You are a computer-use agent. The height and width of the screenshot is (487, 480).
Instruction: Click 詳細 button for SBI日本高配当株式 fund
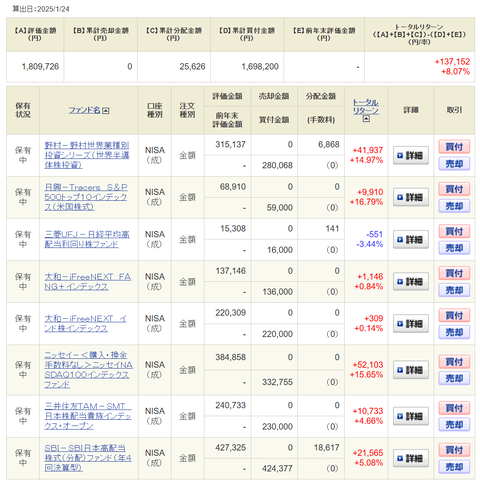pyautogui.click(x=411, y=458)
